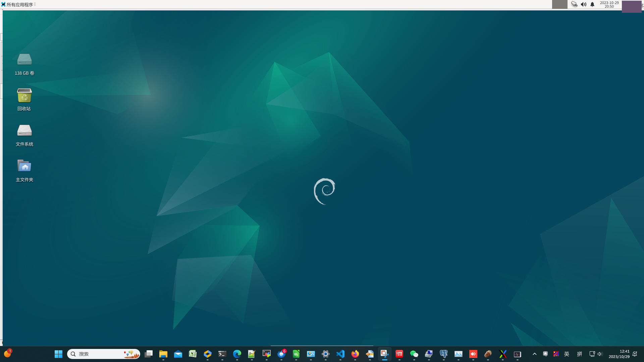644x362 pixels.
Task: Open the Windows notification center bell
Action: pyautogui.click(x=635, y=354)
